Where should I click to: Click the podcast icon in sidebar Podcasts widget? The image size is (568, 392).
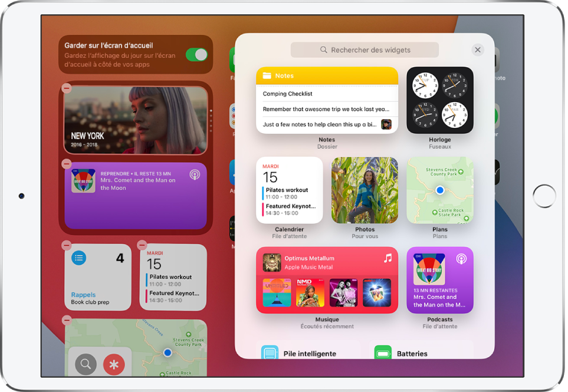(195, 175)
